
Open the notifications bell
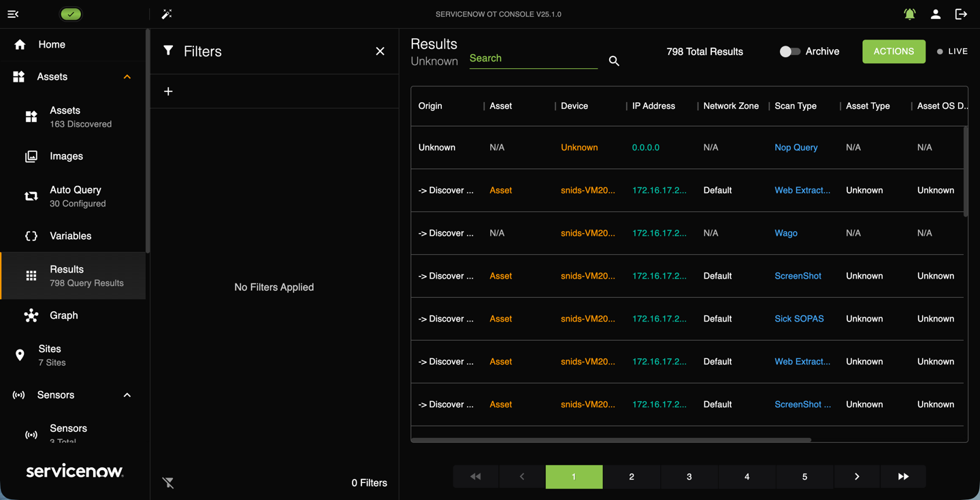(910, 14)
